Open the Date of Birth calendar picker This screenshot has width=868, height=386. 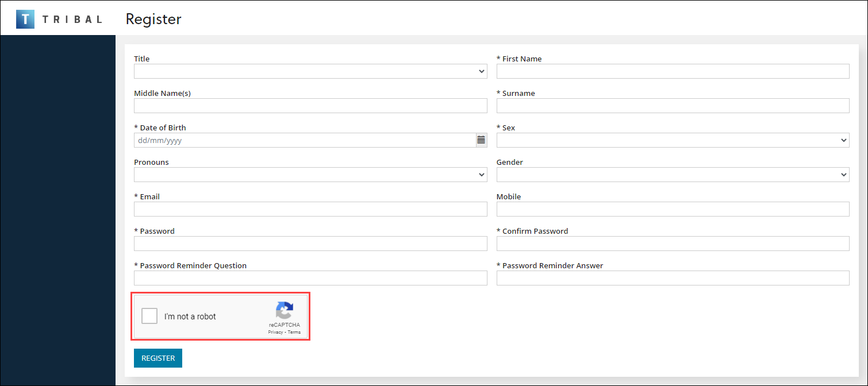(481, 140)
